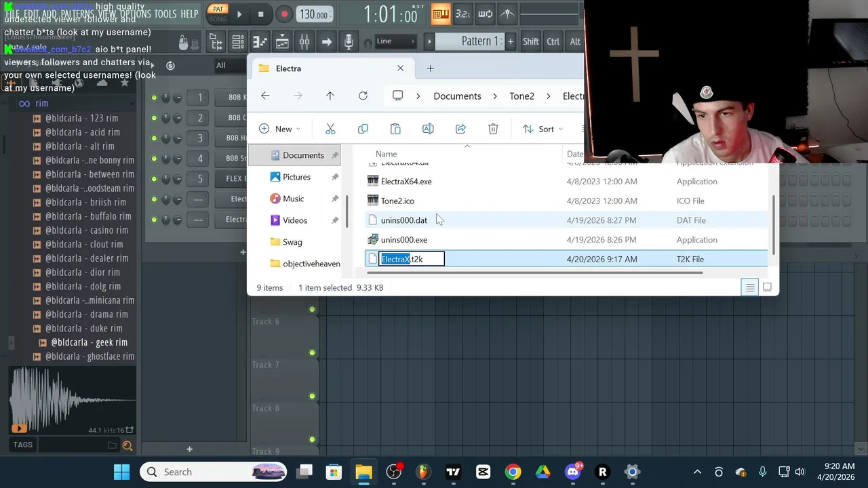Mute channel 3 with its green LED

click(x=154, y=138)
